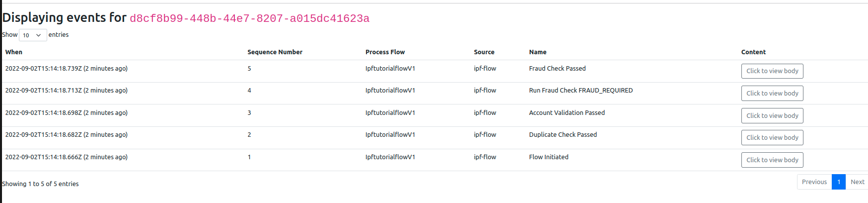Open the entries-per-page dropdown showing 10
868x203 pixels.
tap(33, 35)
